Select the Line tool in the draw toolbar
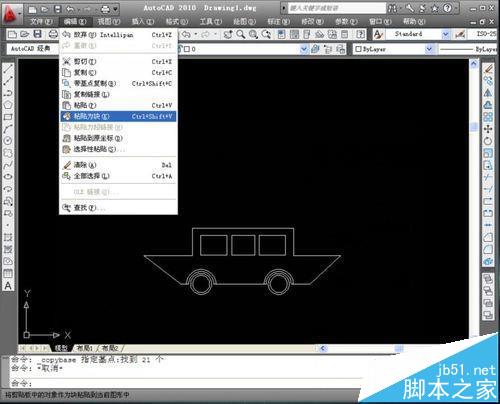 tap(8, 68)
